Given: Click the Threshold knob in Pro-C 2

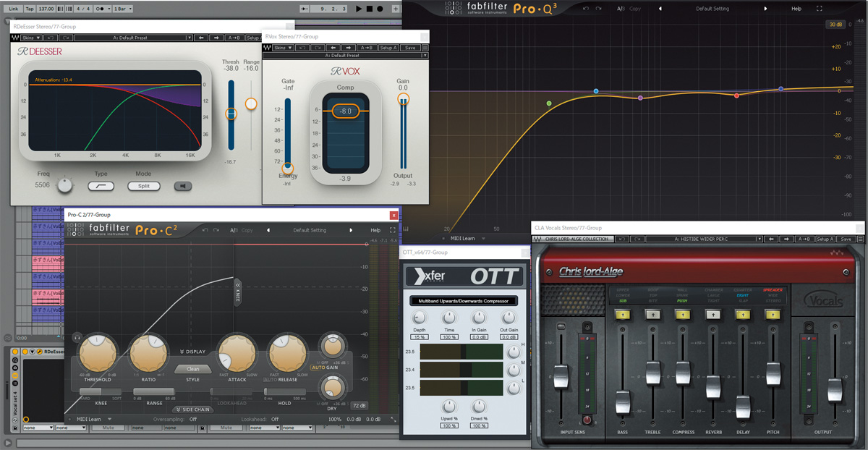Looking at the screenshot, I should tap(98, 352).
